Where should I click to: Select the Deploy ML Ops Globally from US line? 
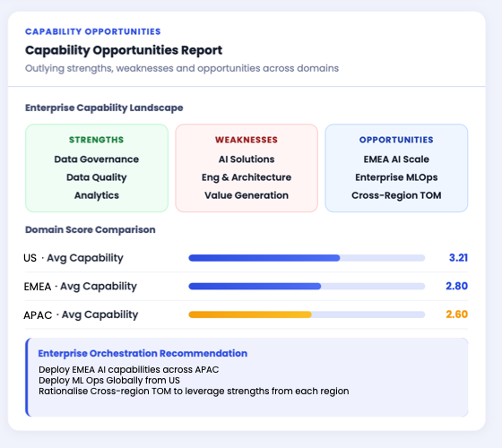[x=109, y=380]
